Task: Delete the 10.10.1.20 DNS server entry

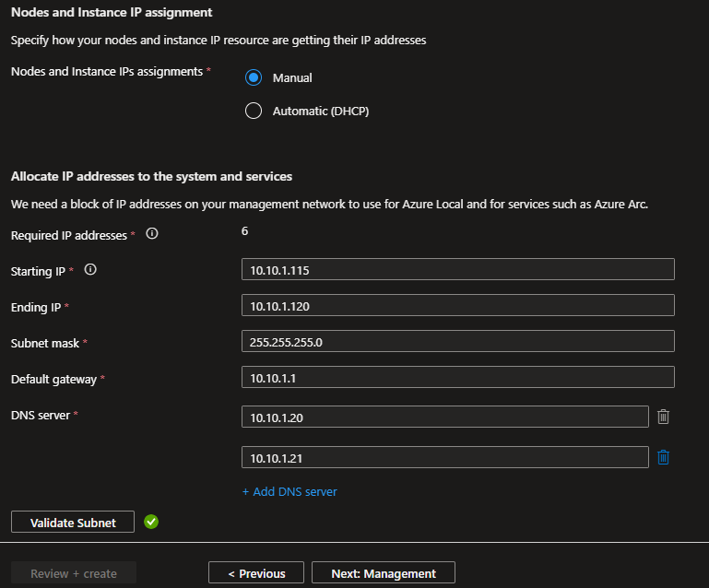Action: click(x=663, y=417)
